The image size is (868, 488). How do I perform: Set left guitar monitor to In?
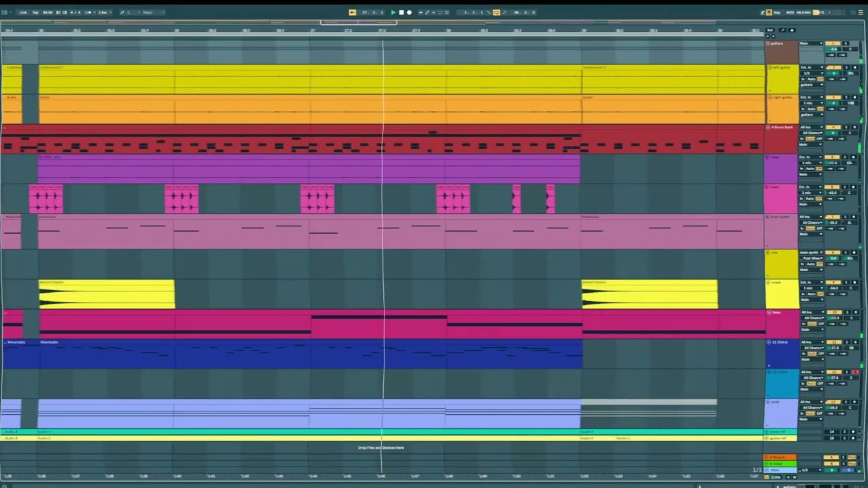pyautogui.click(x=803, y=79)
